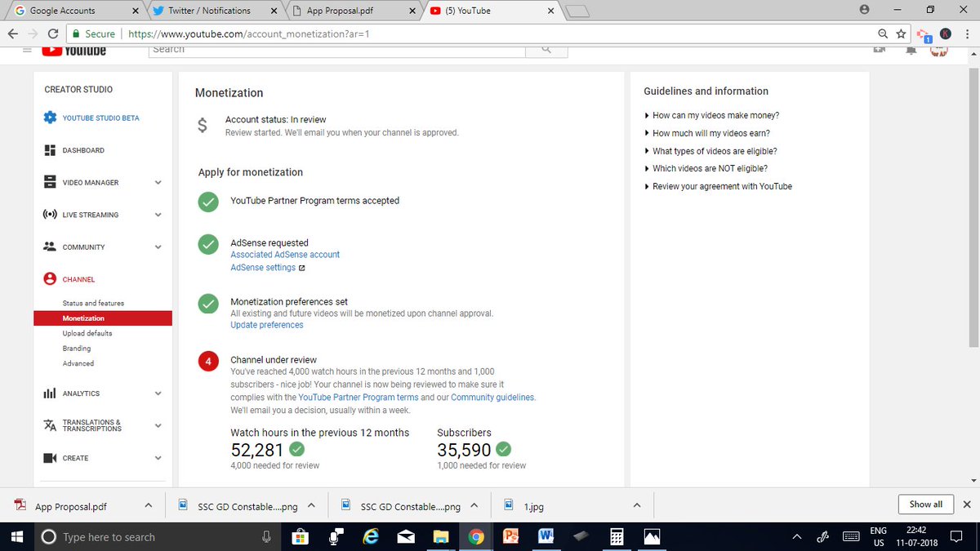This screenshot has width=980, height=551.
Task: Open the Chrome user profile icon
Action: (x=864, y=10)
